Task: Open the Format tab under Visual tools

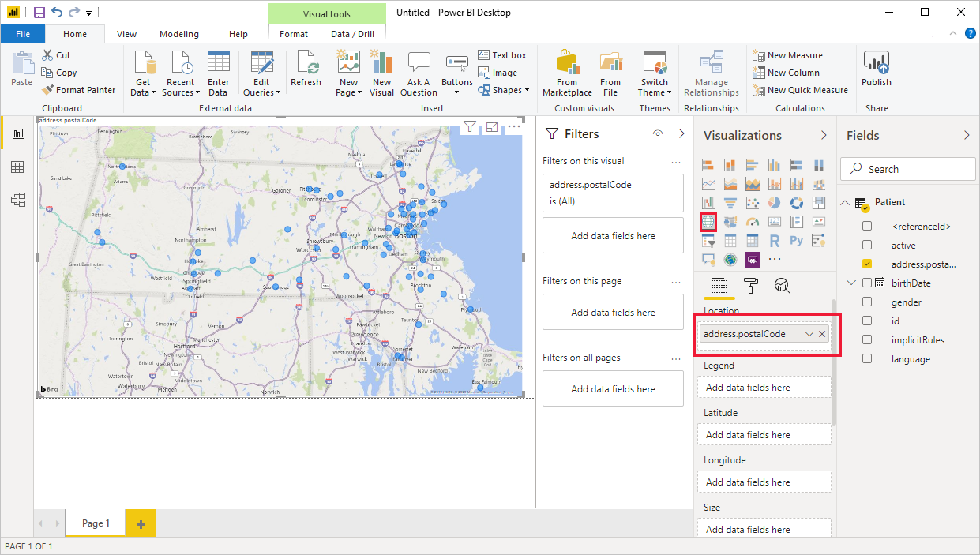Action: [294, 34]
